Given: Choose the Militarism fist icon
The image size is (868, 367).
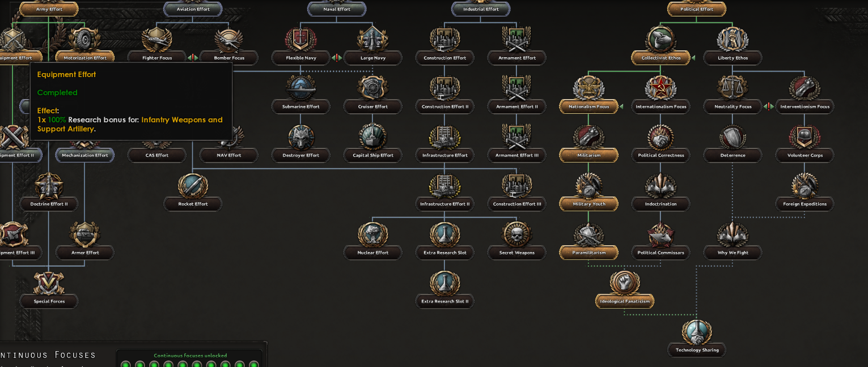Looking at the screenshot, I should (x=588, y=138).
